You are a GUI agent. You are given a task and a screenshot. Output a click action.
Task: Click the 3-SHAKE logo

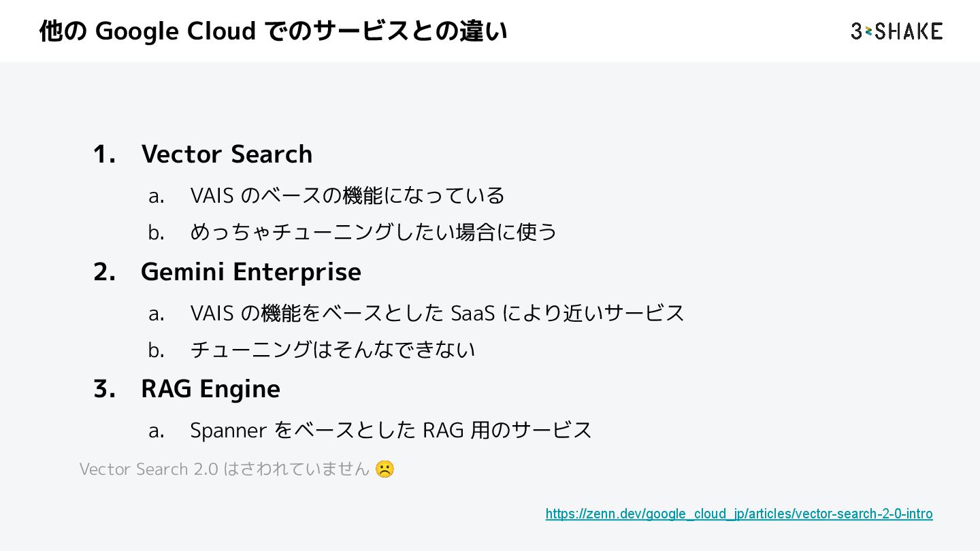click(896, 31)
